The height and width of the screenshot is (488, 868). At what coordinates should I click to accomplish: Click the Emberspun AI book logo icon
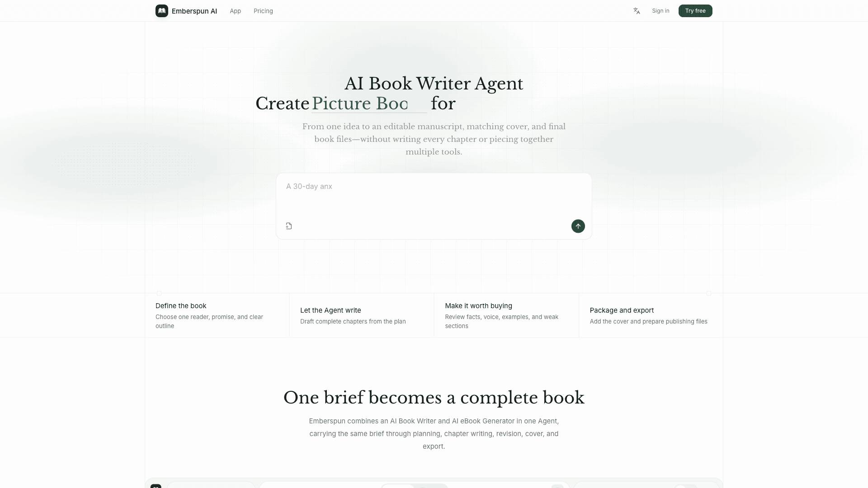(162, 11)
